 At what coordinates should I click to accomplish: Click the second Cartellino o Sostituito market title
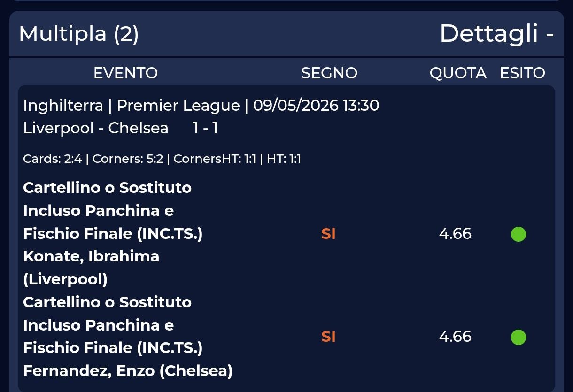coord(113,325)
